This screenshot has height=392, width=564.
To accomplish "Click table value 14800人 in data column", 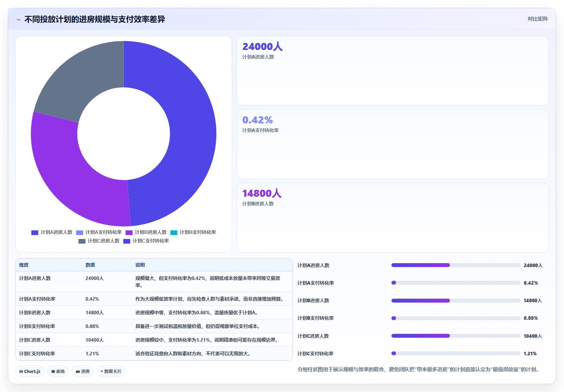I will pyautogui.click(x=95, y=313).
